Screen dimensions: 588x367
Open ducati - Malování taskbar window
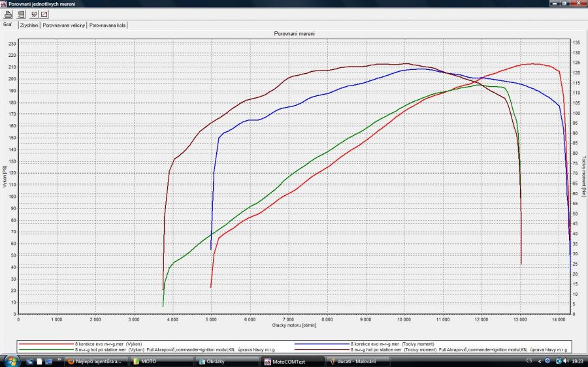point(356,360)
